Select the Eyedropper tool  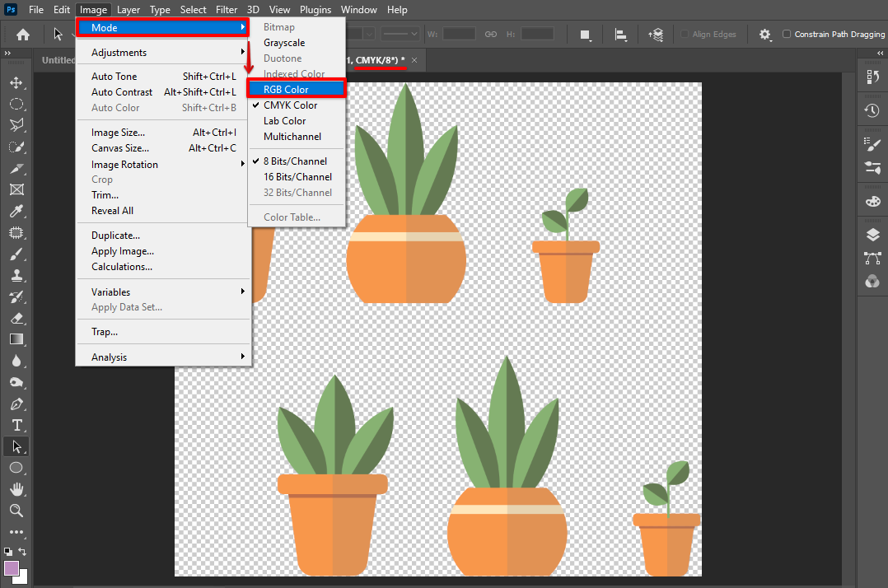(16, 212)
